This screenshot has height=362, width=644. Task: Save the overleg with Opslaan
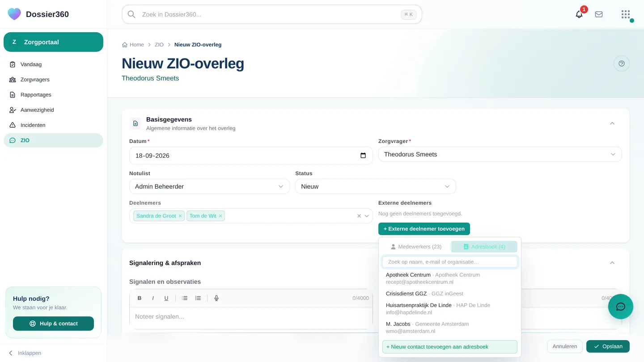tap(608, 346)
